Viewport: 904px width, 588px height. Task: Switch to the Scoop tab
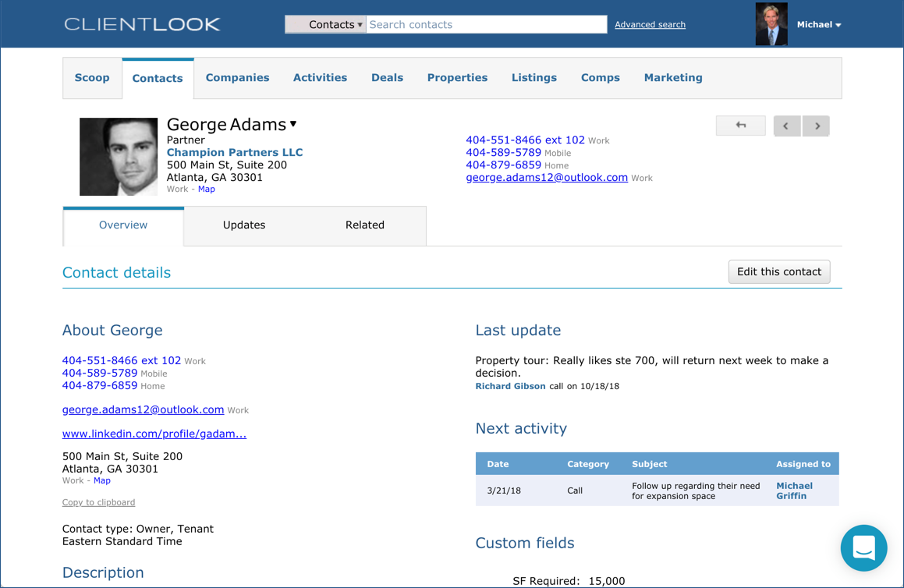(92, 78)
